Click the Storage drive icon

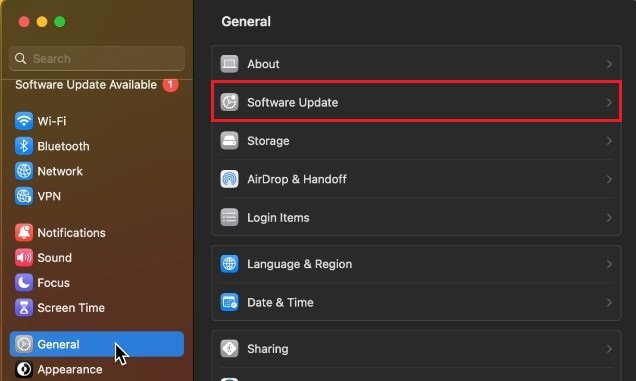click(229, 141)
